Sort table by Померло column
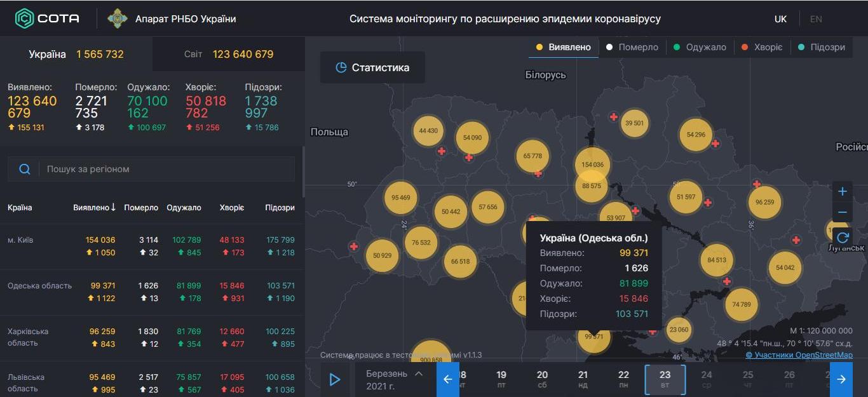The image size is (868, 397). point(141,207)
